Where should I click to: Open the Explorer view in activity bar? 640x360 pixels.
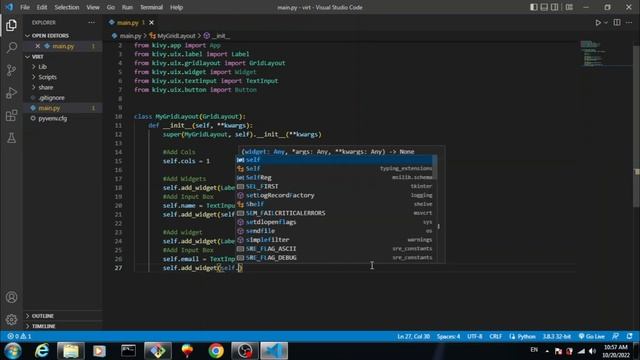point(11,25)
